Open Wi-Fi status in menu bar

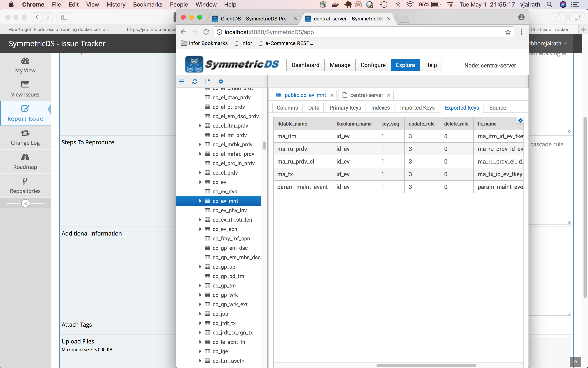pyautogui.click(x=410, y=5)
